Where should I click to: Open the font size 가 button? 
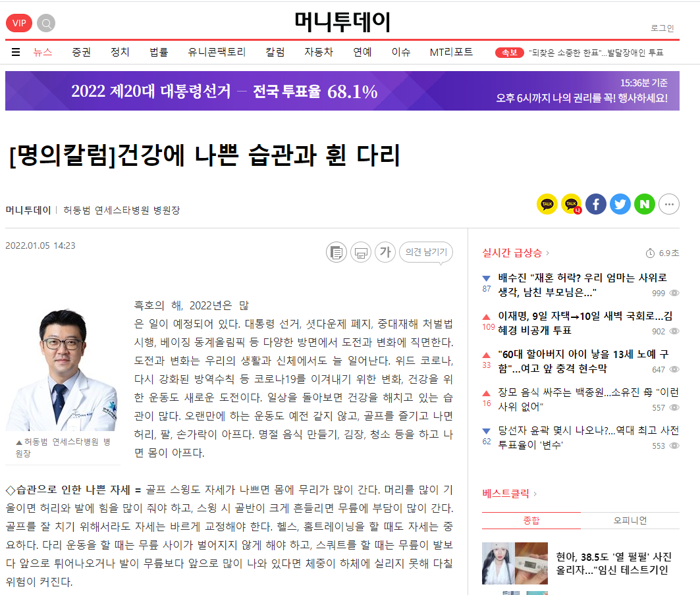point(385,252)
